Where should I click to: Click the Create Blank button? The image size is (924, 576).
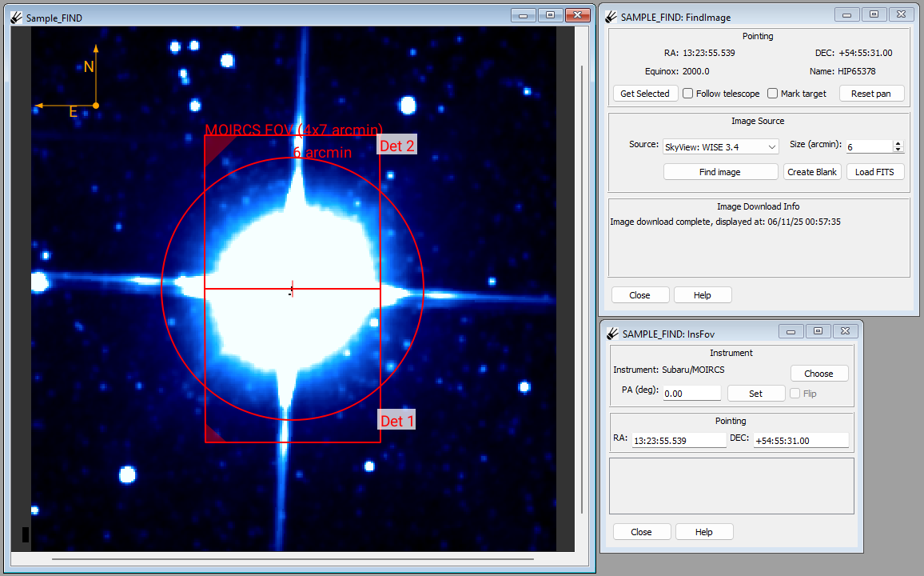click(x=812, y=171)
